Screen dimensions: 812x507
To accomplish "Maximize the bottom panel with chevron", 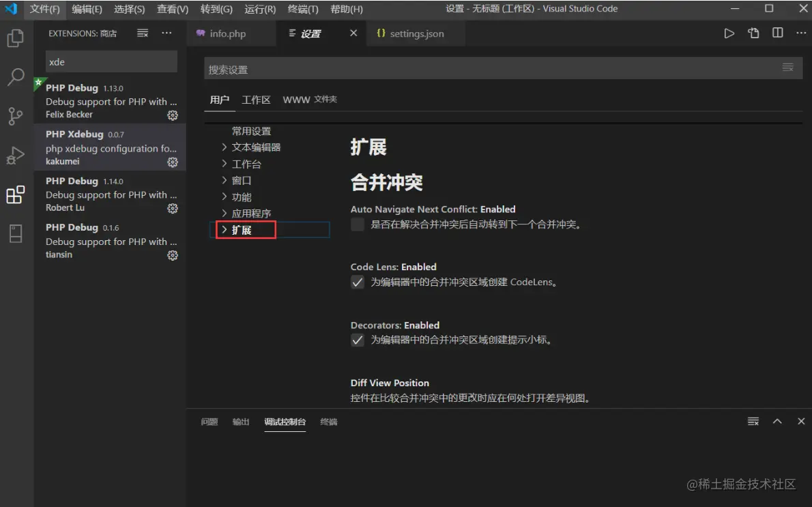I will coord(777,422).
